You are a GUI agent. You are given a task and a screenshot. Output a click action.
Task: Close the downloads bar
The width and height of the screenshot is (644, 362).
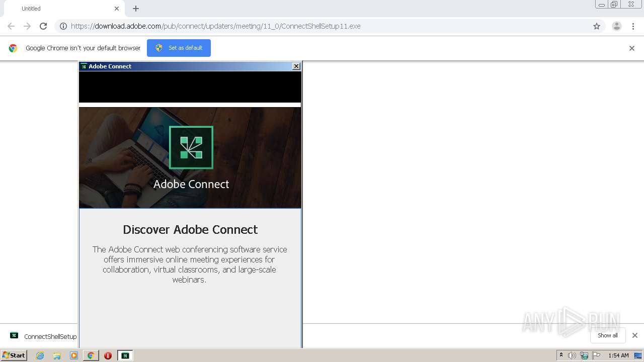(x=635, y=335)
